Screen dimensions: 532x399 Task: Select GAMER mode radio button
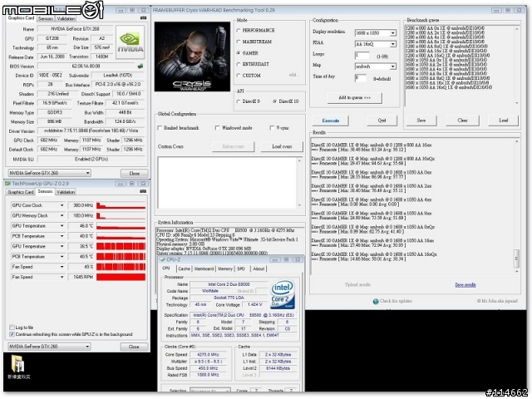click(x=239, y=53)
